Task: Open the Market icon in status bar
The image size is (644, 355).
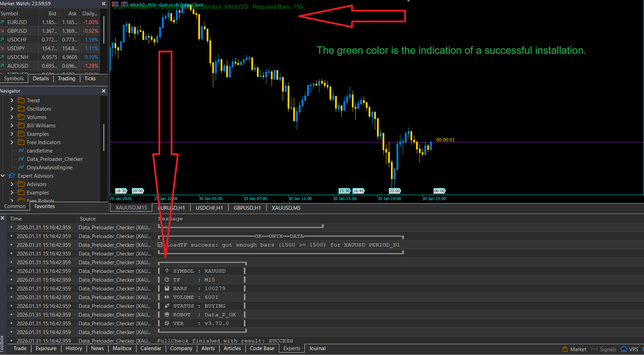Action: (565, 349)
